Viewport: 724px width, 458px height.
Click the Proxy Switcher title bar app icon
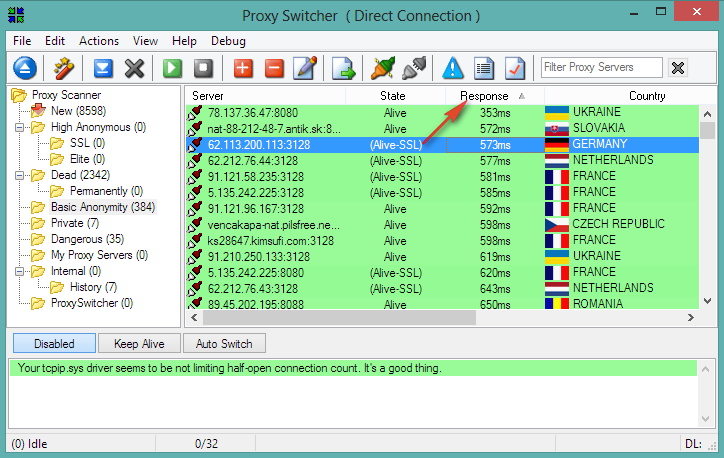pos(16,15)
